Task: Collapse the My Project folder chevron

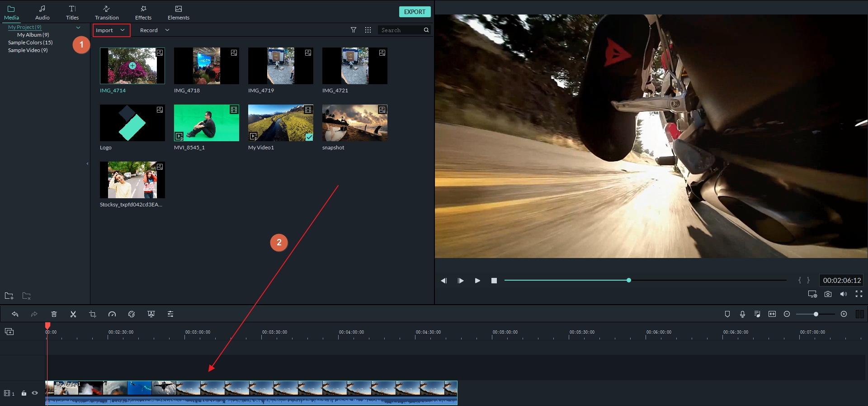Action: pos(78,28)
